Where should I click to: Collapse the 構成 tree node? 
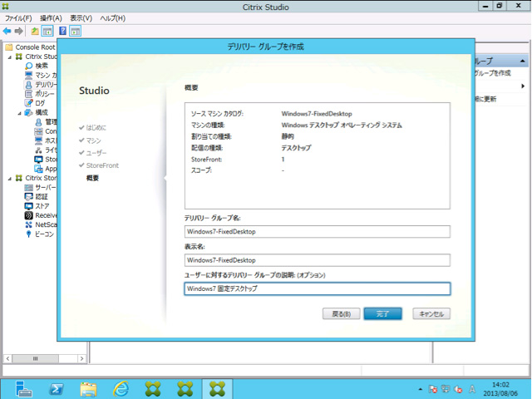click(x=20, y=113)
